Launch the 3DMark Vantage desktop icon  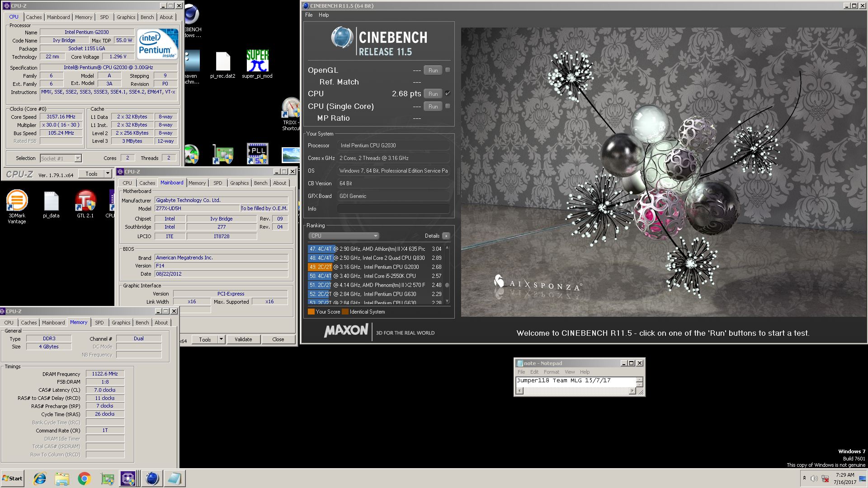pos(17,207)
